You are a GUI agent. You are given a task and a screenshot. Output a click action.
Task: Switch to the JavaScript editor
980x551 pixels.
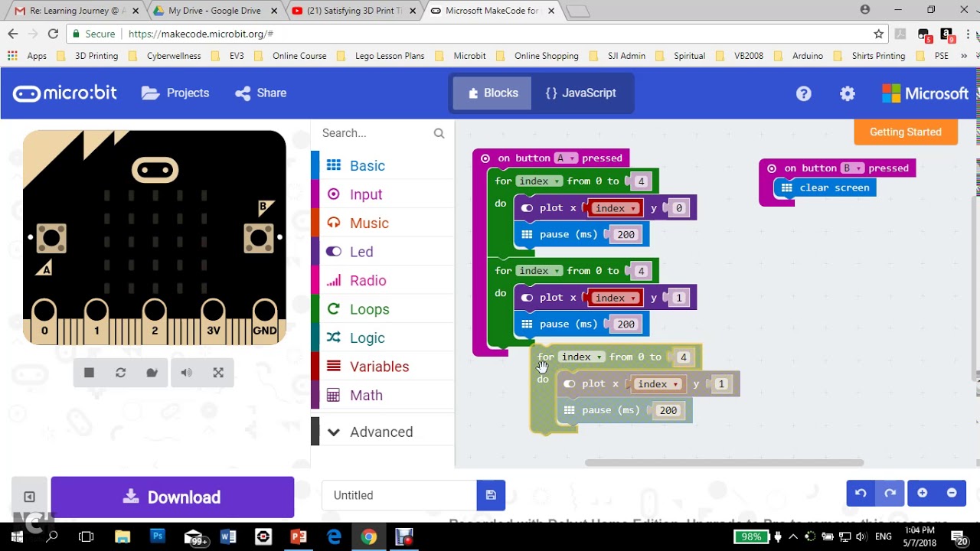580,93
